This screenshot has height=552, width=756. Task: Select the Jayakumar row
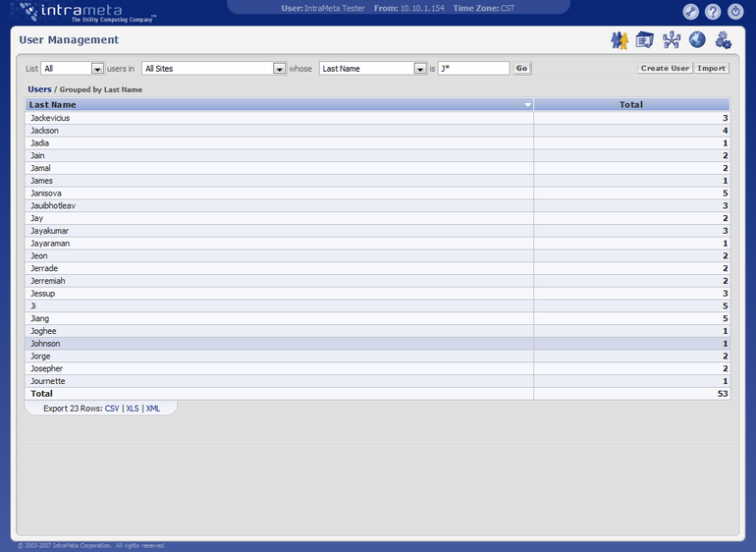(x=378, y=231)
